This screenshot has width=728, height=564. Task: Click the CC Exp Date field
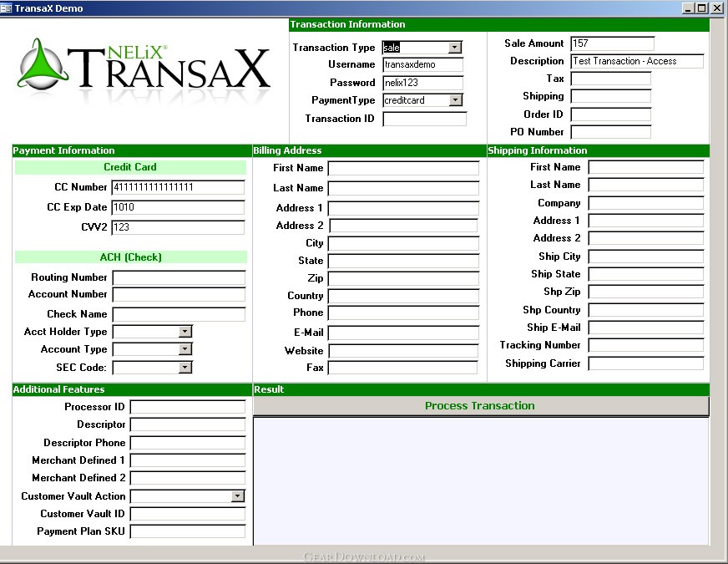click(x=178, y=207)
